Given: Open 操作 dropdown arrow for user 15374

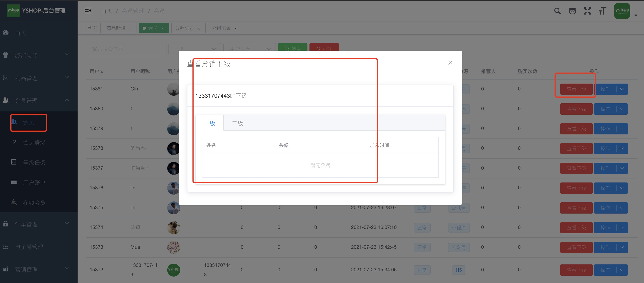Looking at the screenshot, I should 622,227.
